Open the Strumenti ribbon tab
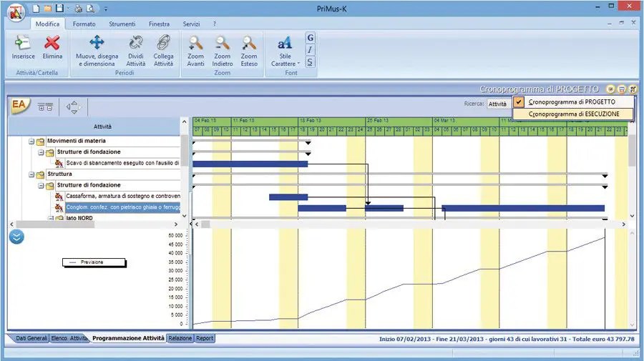 tap(122, 24)
